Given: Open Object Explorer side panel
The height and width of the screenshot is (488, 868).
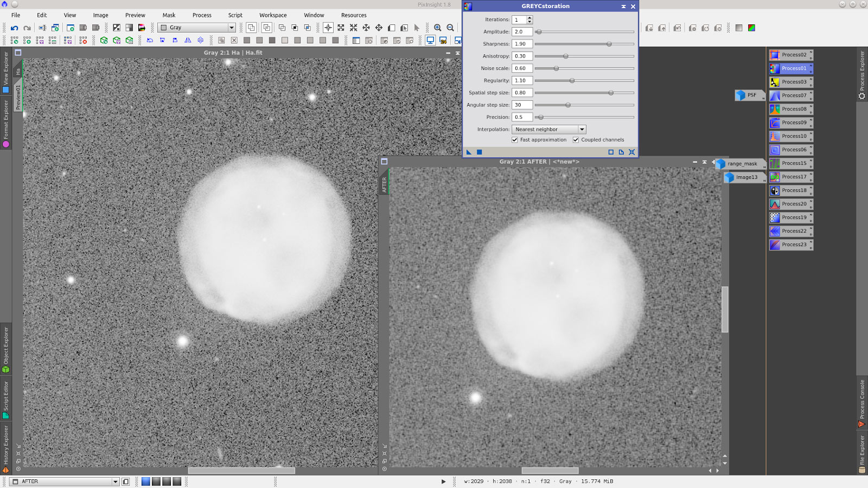Looking at the screenshot, I should tap(6, 350).
